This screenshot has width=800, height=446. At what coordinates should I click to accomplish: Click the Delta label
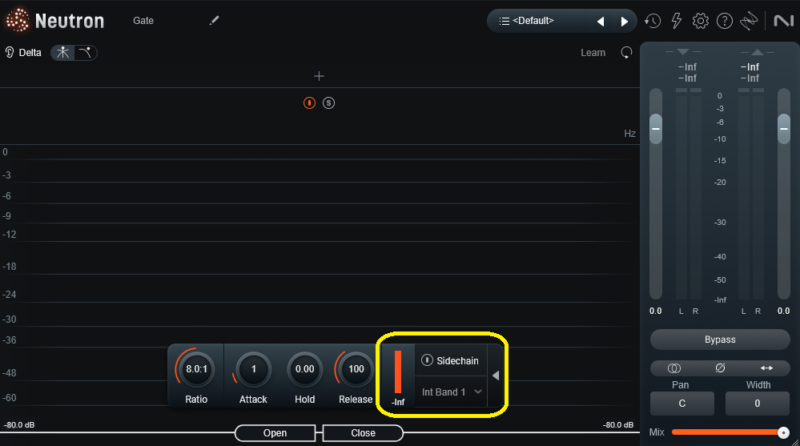(30, 53)
